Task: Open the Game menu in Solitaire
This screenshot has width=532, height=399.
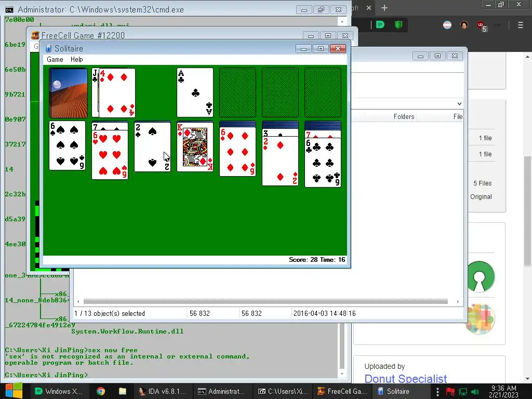Action: click(55, 59)
